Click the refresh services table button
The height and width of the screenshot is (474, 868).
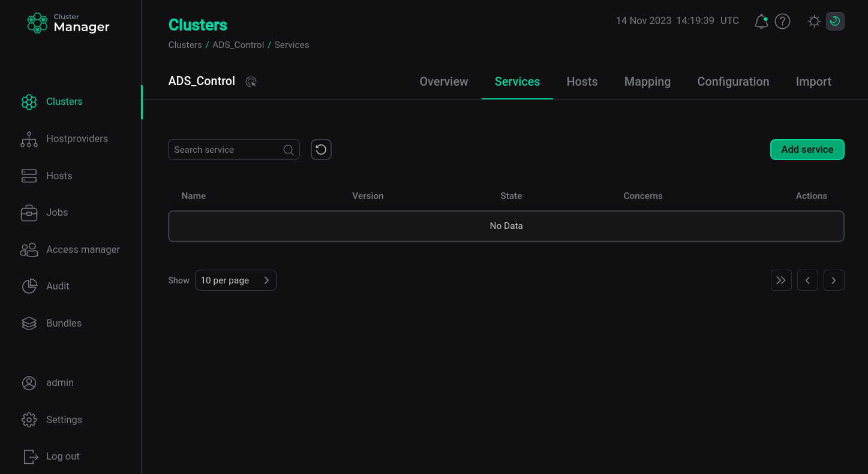[x=321, y=150]
